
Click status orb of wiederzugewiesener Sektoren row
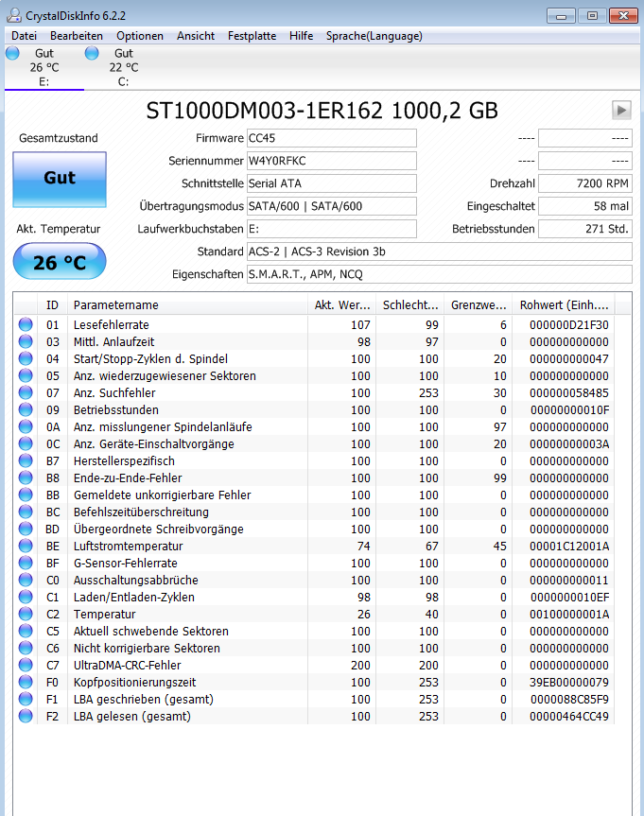click(x=26, y=375)
